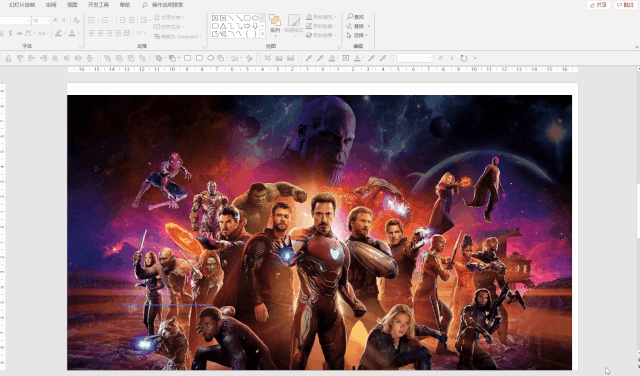Open the 排列 (Arrange) shapes button
Image resolution: width=640 pixels, height=376 pixels.
click(275, 24)
